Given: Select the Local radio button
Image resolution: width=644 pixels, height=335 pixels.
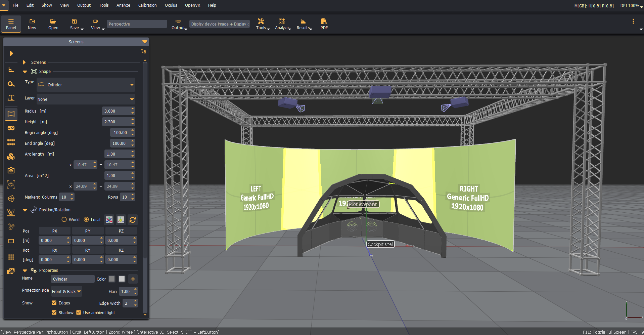Looking at the screenshot, I should [86, 219].
